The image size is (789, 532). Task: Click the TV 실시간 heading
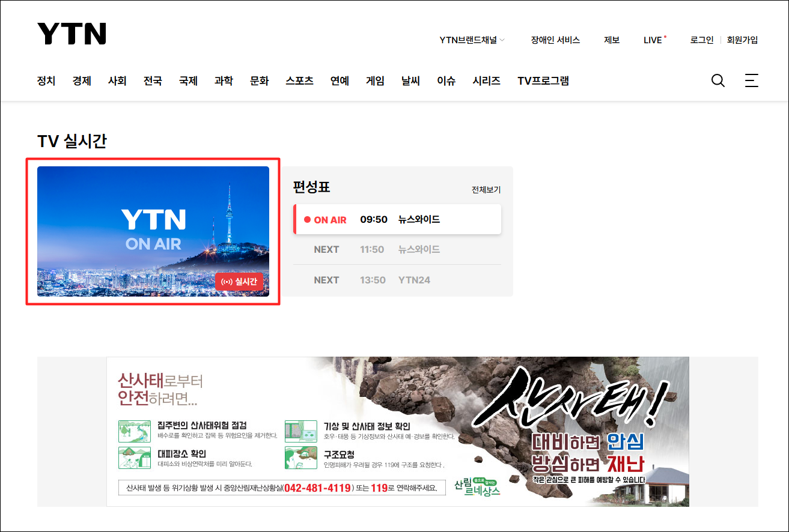[x=72, y=141]
